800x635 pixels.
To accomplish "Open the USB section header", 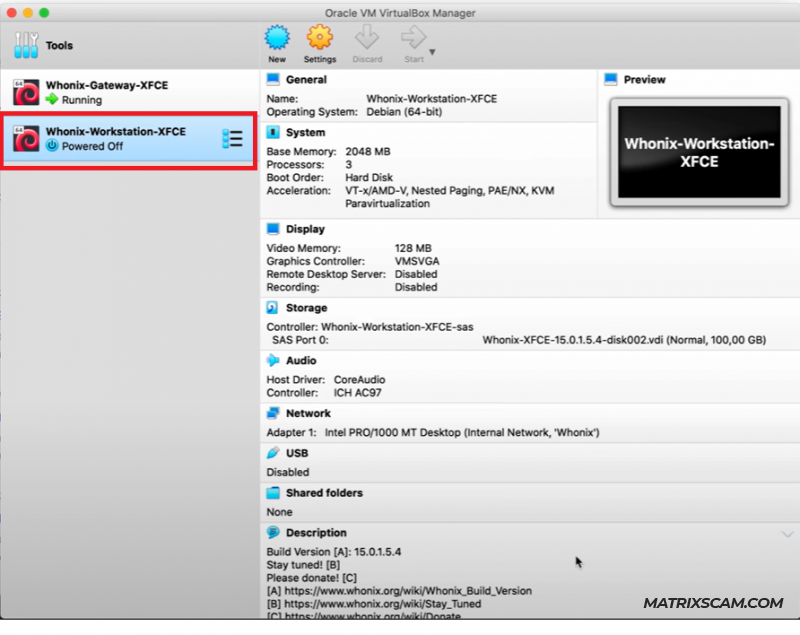I will [x=297, y=453].
